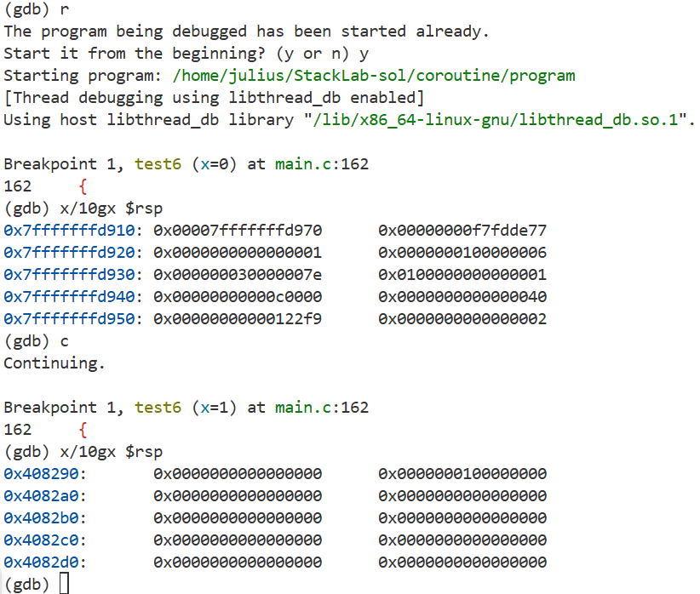
Task: Click the address 0x7fffffffd950
Action: [73, 319]
